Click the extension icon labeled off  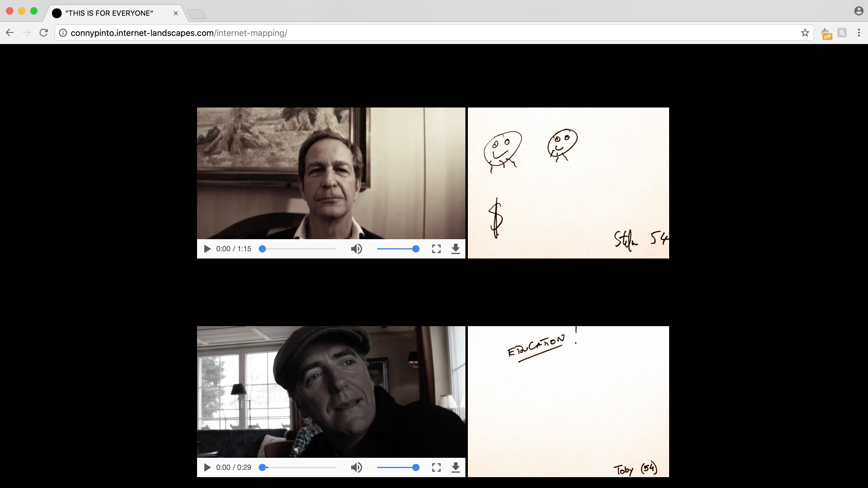(x=827, y=33)
